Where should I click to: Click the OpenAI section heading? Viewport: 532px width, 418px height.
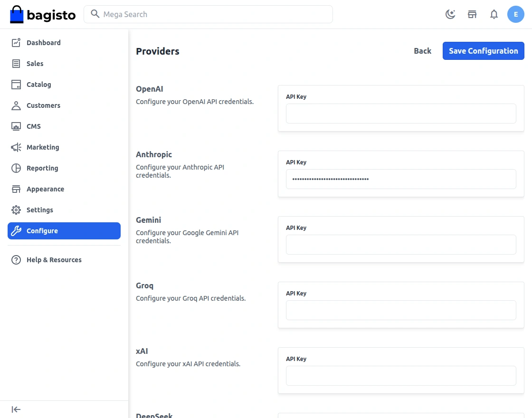tap(149, 89)
